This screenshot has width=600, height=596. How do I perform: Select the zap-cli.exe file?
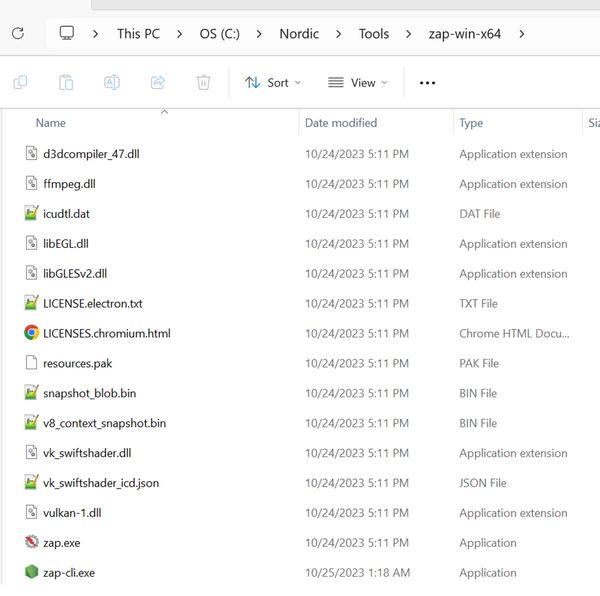[69, 573]
